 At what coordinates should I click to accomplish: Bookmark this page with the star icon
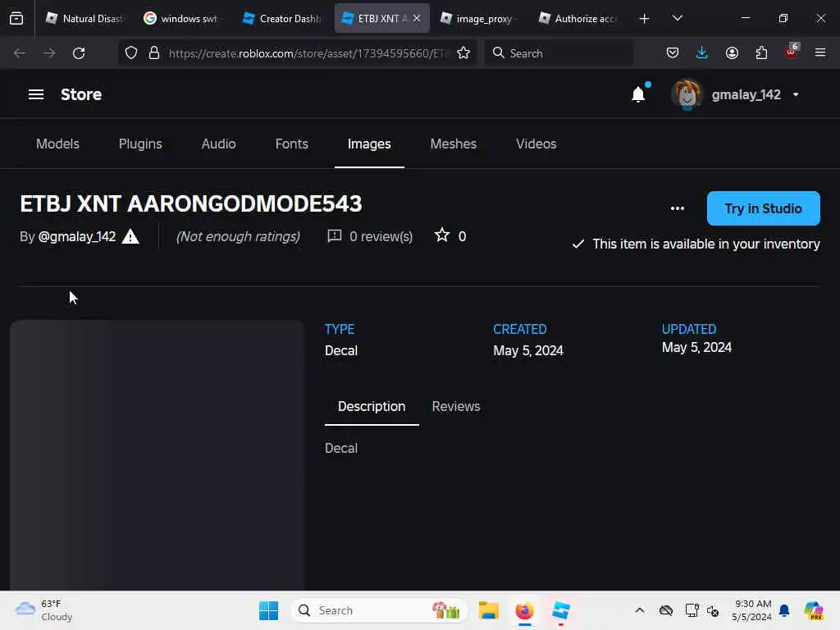463,53
